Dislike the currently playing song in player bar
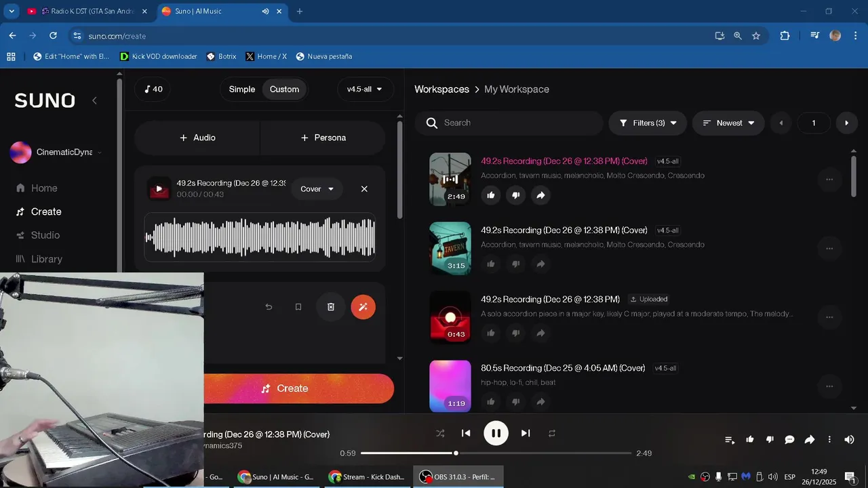The height and width of the screenshot is (488, 868). coord(770,439)
